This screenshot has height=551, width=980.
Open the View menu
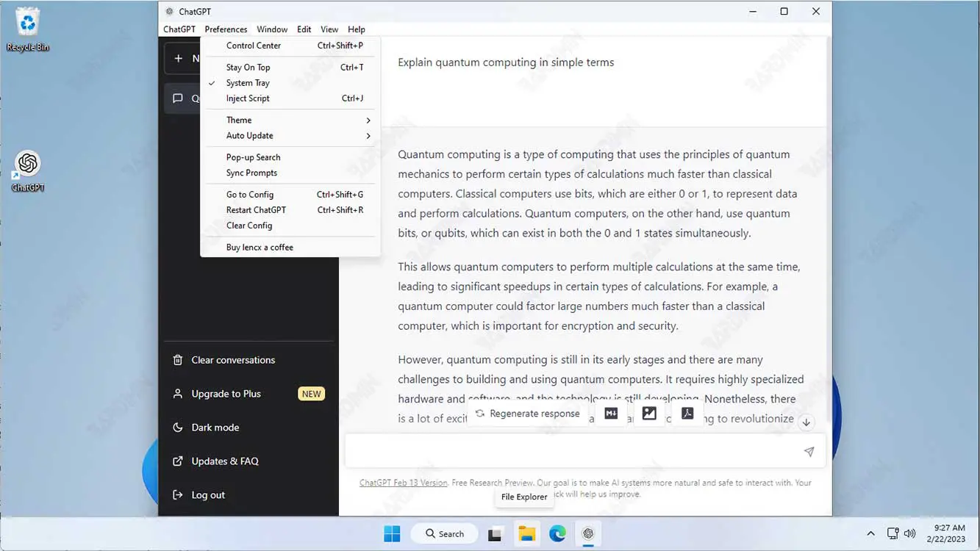pos(329,29)
